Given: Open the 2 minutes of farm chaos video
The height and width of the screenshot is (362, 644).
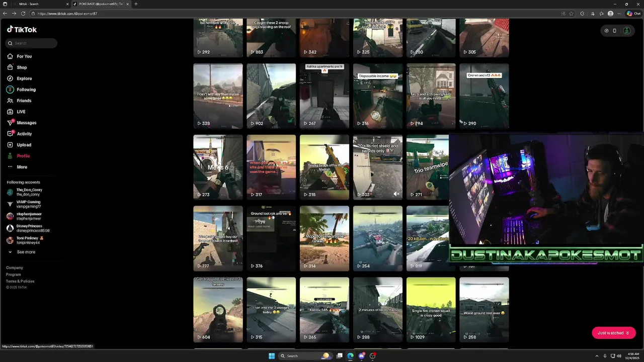Looking at the screenshot, I should [378, 310].
